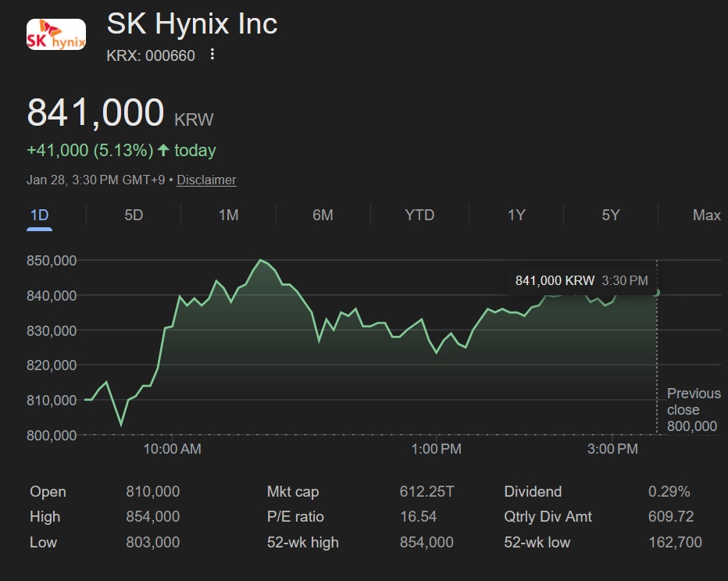728x581 pixels.
Task: Click the chart end point at 3:30 PM
Action: pyautogui.click(x=656, y=293)
